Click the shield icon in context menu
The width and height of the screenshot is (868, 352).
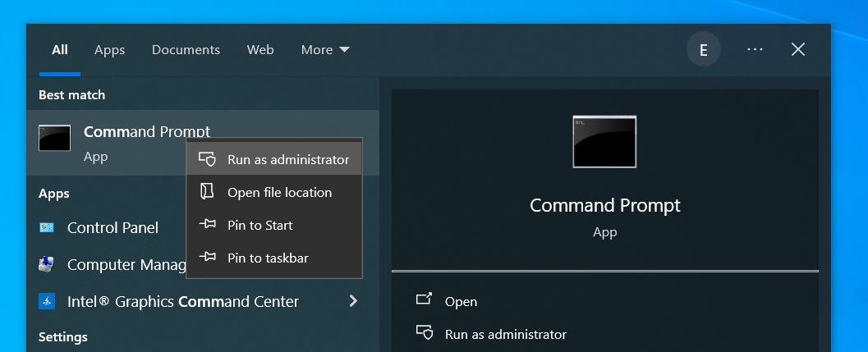(x=207, y=159)
